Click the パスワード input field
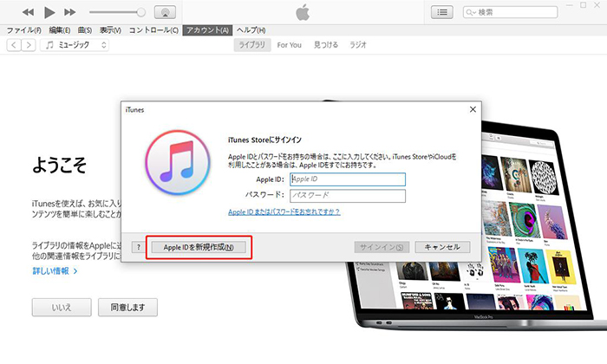The image size is (607, 364). coord(348,196)
